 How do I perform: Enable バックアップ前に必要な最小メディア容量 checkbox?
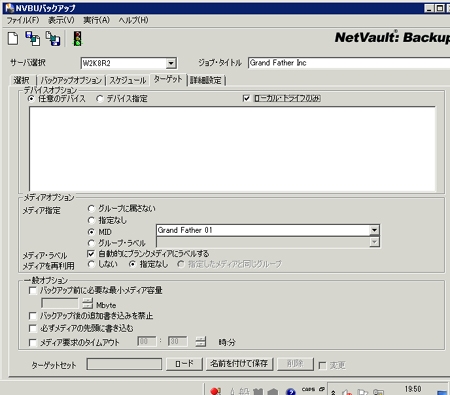pyautogui.click(x=33, y=291)
